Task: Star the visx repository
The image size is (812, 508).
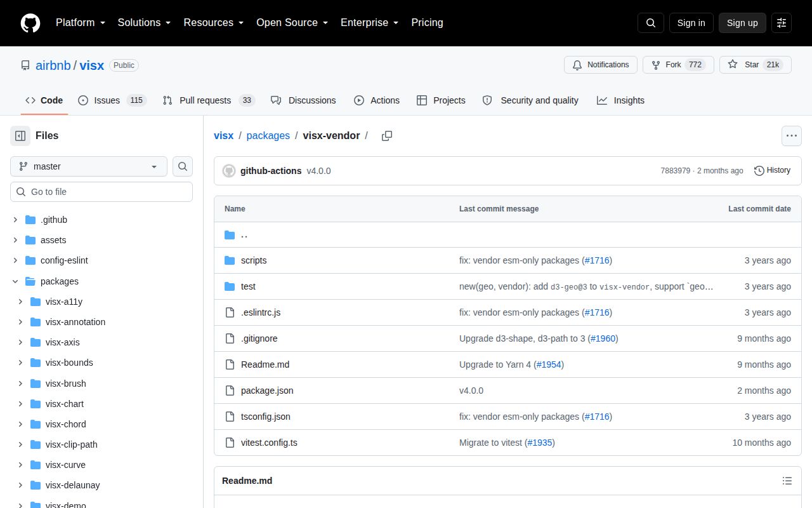Action: 755,65
